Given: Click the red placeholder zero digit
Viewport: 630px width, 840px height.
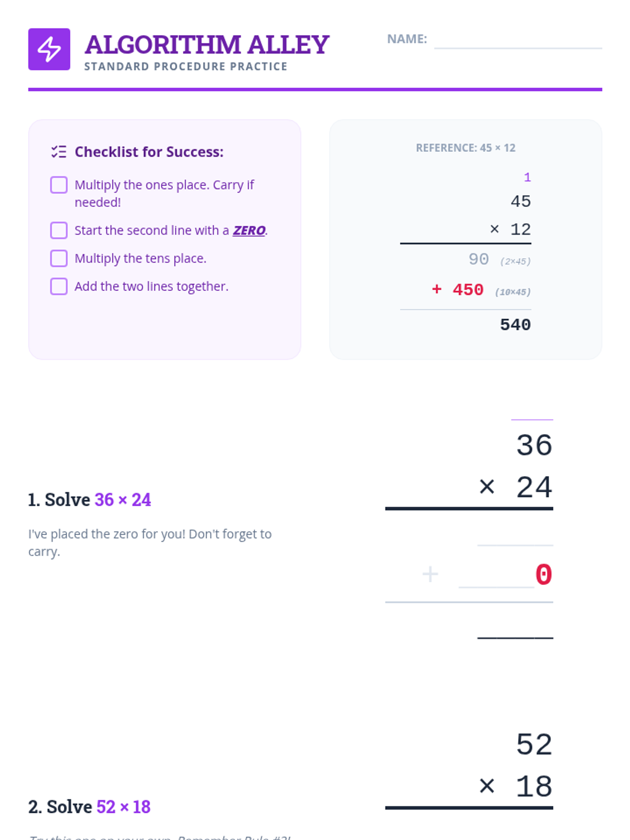Looking at the screenshot, I should 544,574.
